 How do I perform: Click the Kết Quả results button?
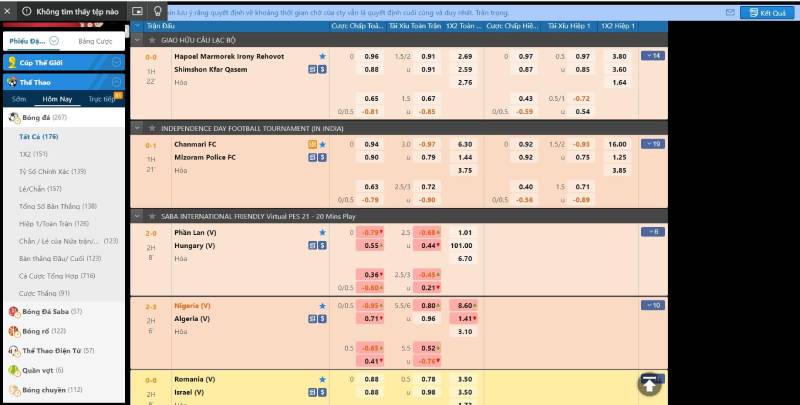click(x=766, y=13)
